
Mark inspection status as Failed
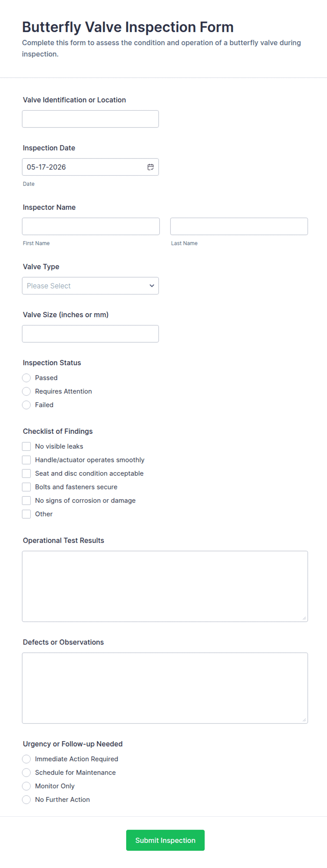(26, 405)
